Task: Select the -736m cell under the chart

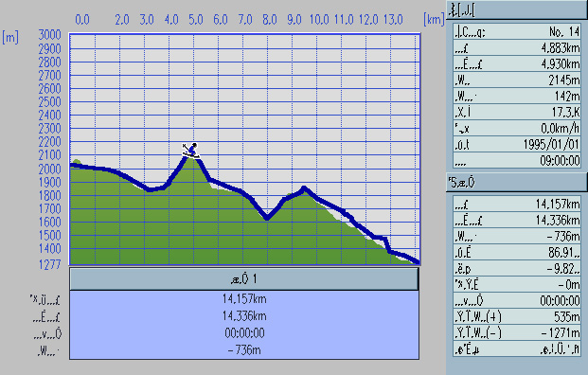Action: [x=244, y=350]
